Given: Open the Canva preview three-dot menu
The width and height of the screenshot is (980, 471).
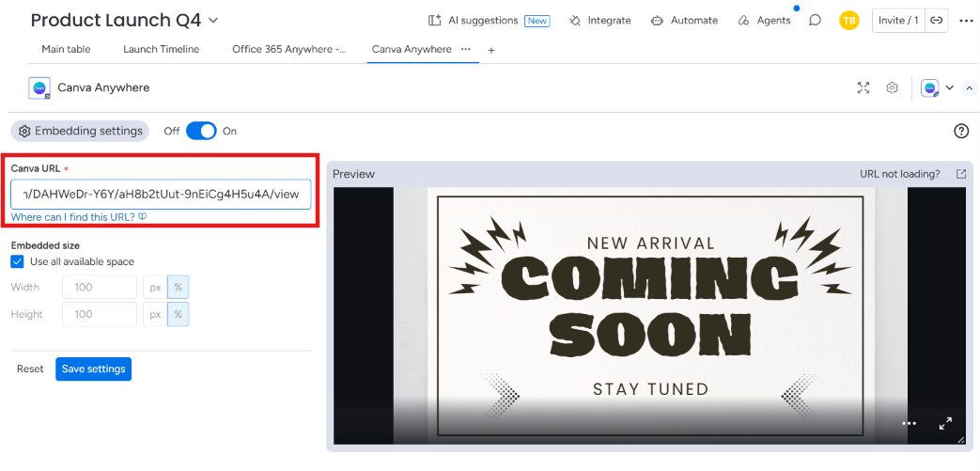Looking at the screenshot, I should [x=909, y=423].
